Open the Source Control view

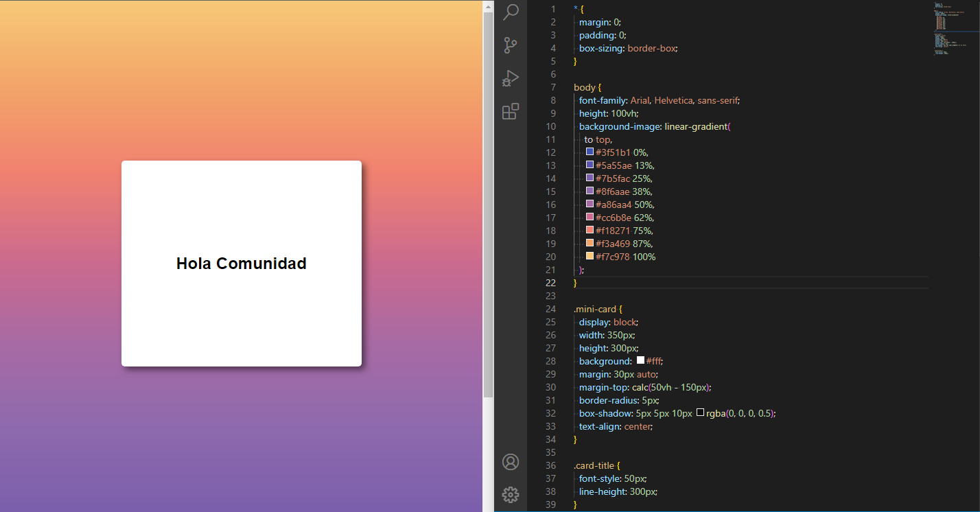(511, 45)
